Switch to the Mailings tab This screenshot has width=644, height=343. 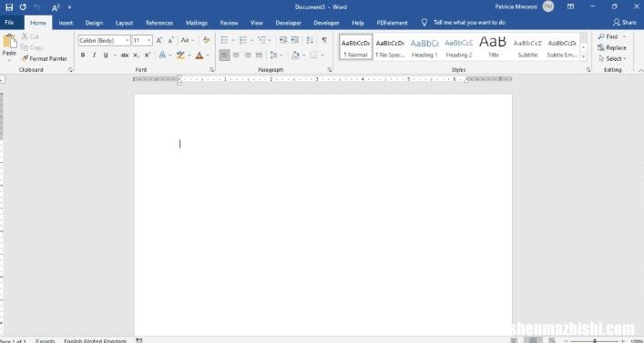[197, 23]
